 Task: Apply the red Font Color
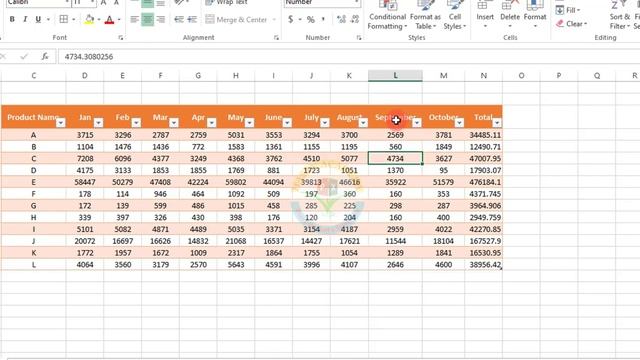109,19
